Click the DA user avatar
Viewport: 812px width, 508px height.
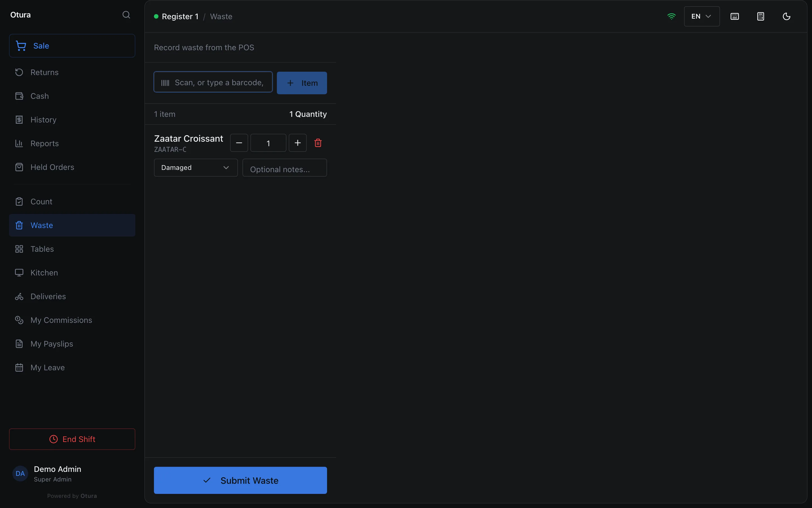click(20, 473)
